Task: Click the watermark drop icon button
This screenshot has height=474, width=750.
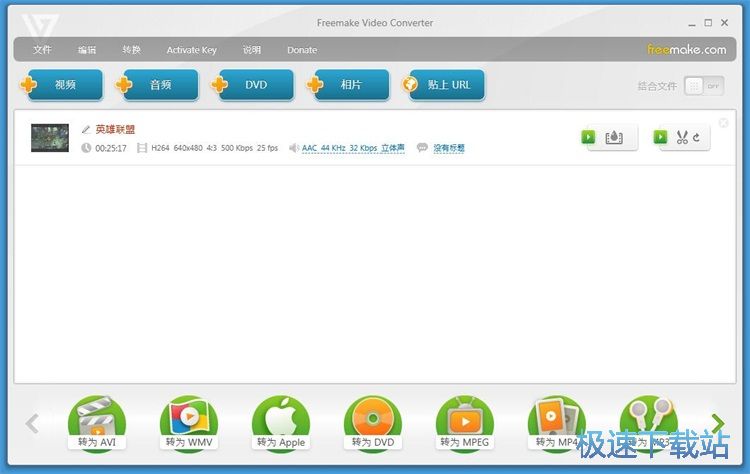Action: (614, 138)
